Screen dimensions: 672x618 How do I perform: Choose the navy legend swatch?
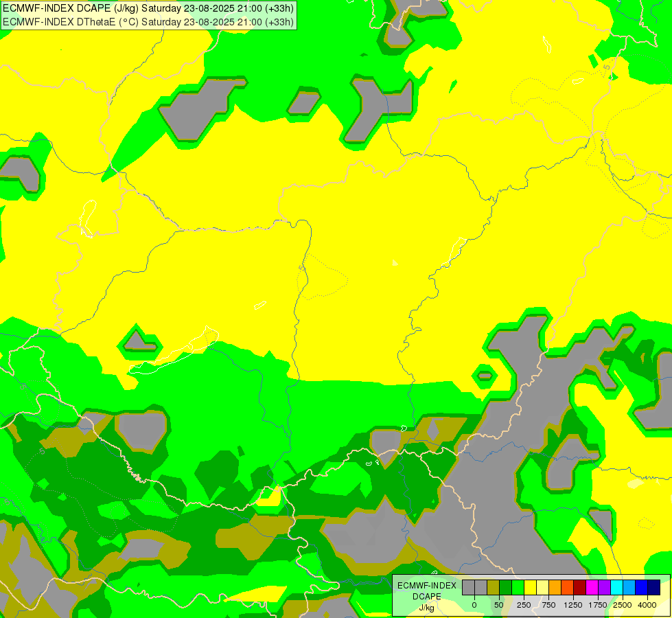tap(653, 587)
